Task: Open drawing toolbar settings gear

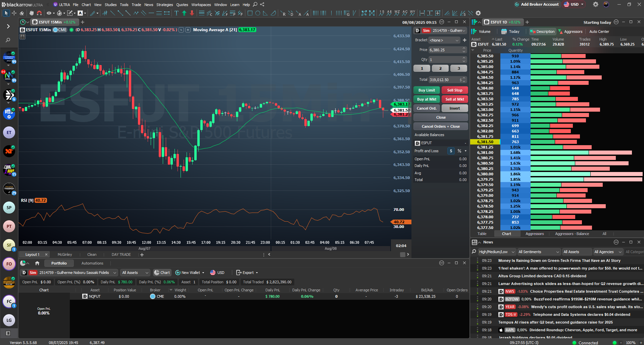Action: 478,13
